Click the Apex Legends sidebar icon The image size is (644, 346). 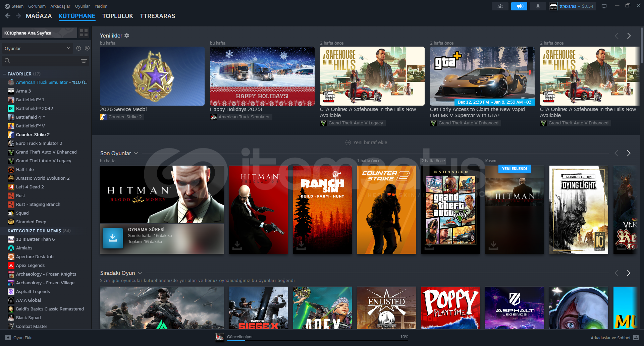coord(11,265)
